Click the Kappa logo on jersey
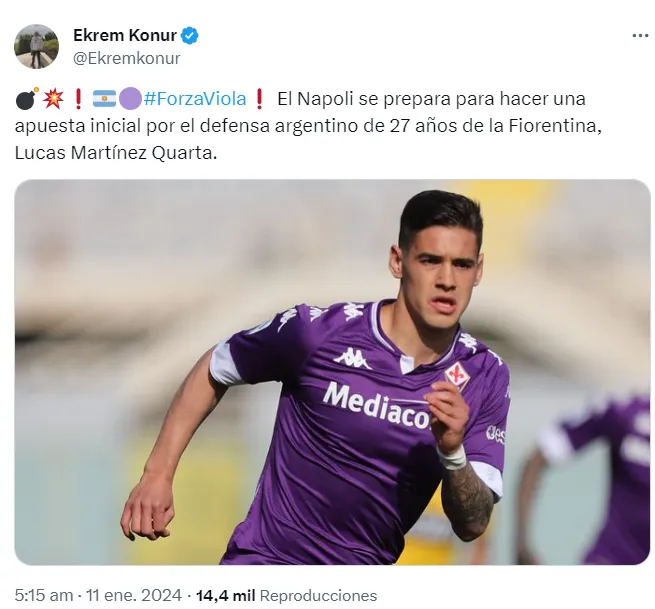The width and height of the screenshot is (655, 609). (353, 358)
